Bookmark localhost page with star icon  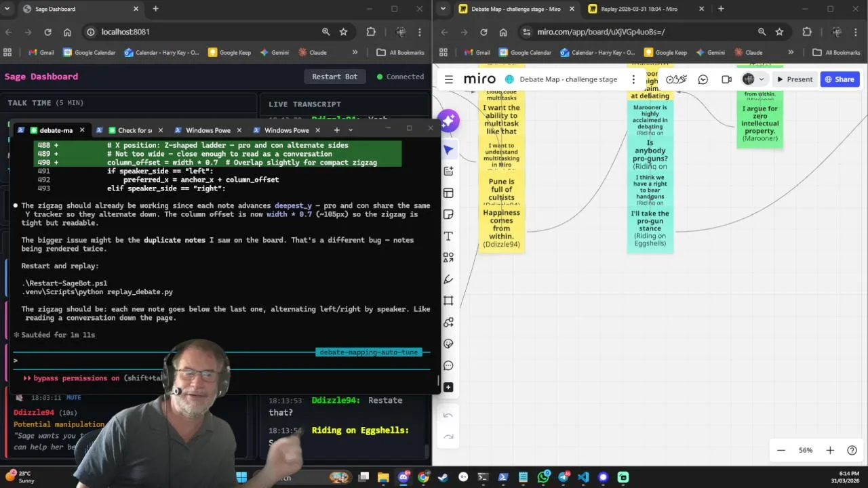344,32
